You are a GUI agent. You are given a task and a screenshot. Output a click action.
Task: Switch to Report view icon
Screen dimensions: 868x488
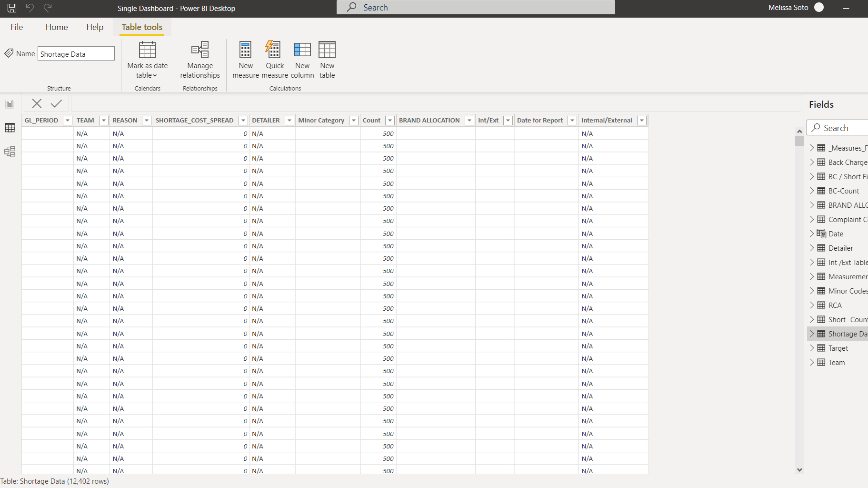tap(10, 104)
